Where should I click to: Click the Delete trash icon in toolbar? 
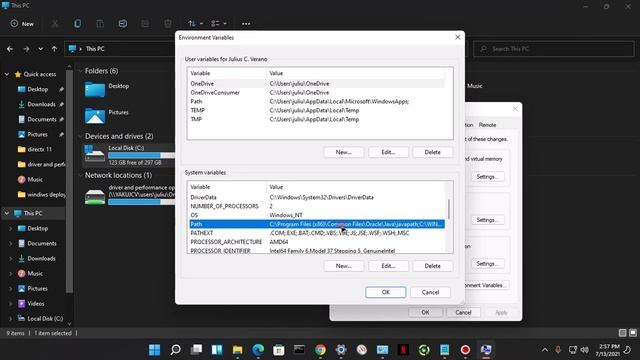click(168, 24)
